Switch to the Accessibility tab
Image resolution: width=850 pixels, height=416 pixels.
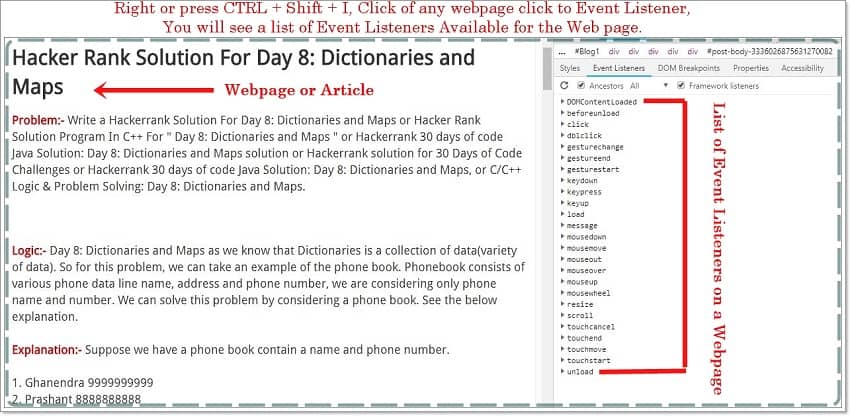802,68
